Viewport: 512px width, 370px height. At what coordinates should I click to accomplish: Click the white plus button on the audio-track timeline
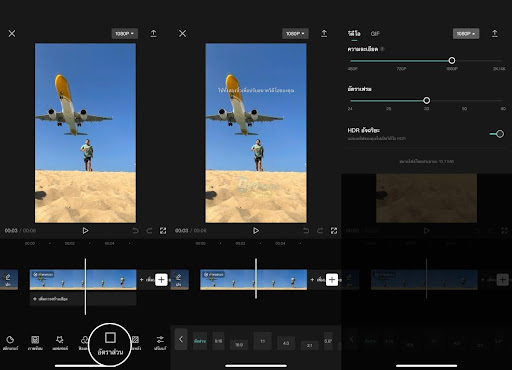coord(161,280)
